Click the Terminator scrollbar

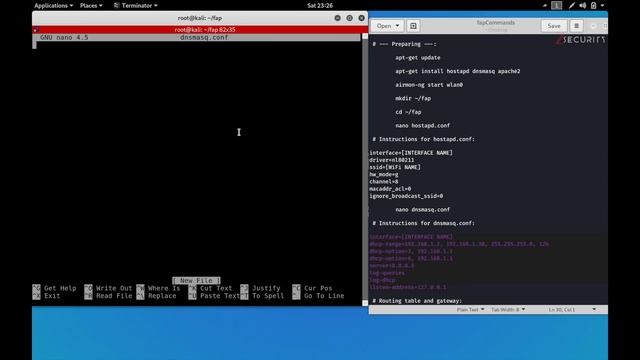point(365,169)
